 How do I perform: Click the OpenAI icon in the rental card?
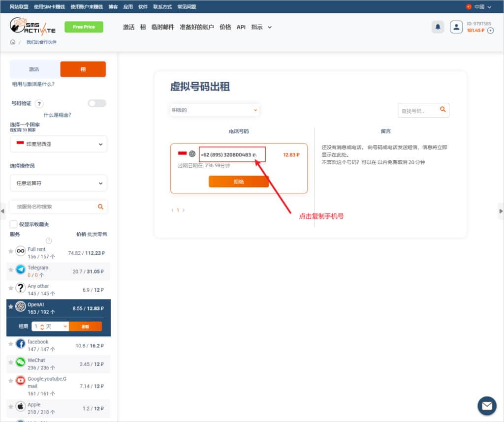click(x=192, y=154)
